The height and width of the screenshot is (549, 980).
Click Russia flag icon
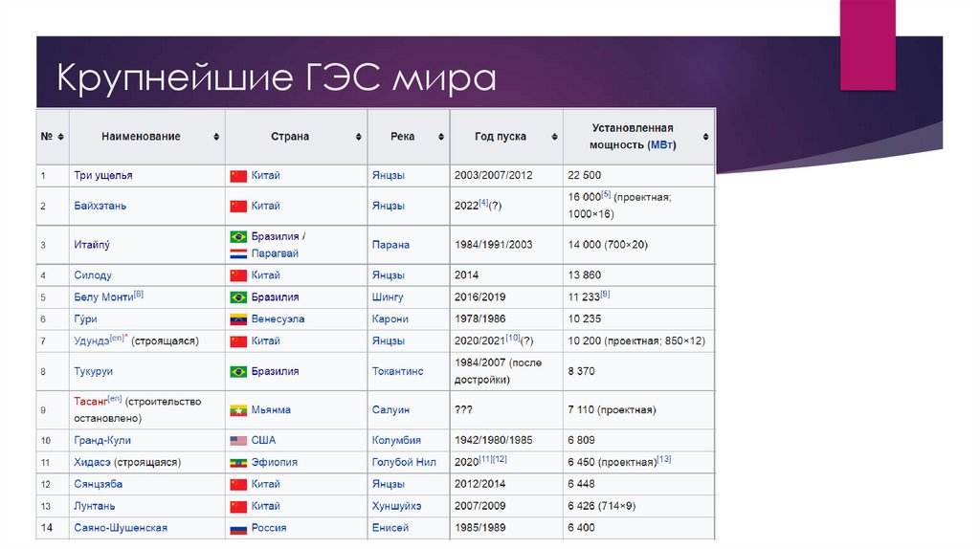tap(238, 528)
